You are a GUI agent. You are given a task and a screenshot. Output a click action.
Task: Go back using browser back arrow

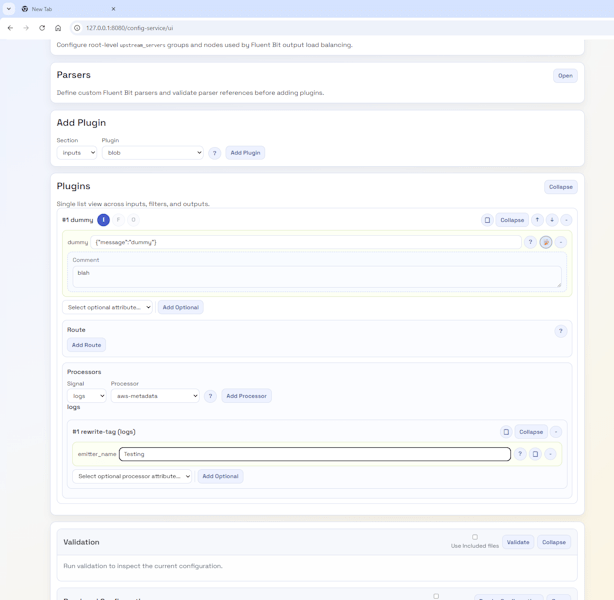pos(11,28)
